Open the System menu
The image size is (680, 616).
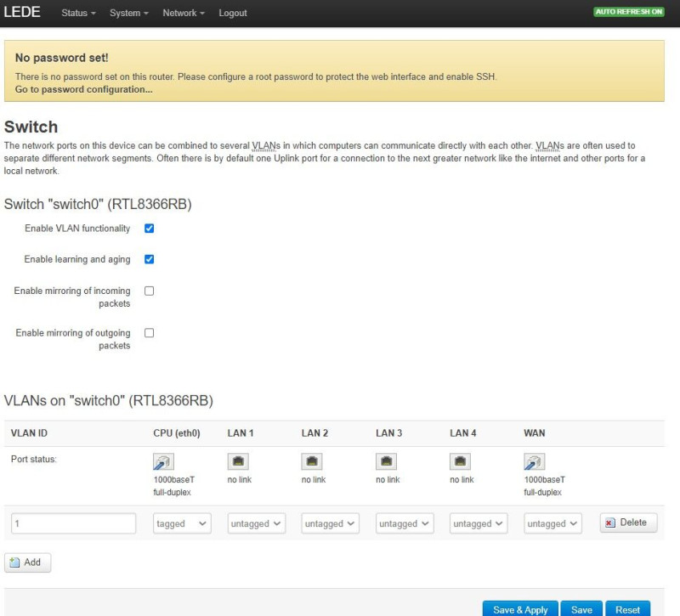129,13
